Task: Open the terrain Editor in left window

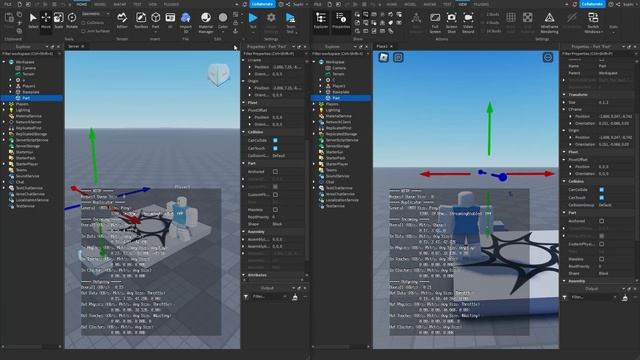Action: (122, 20)
